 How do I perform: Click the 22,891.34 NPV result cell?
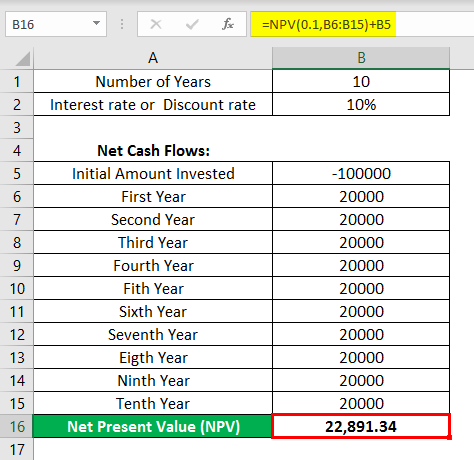click(x=361, y=426)
